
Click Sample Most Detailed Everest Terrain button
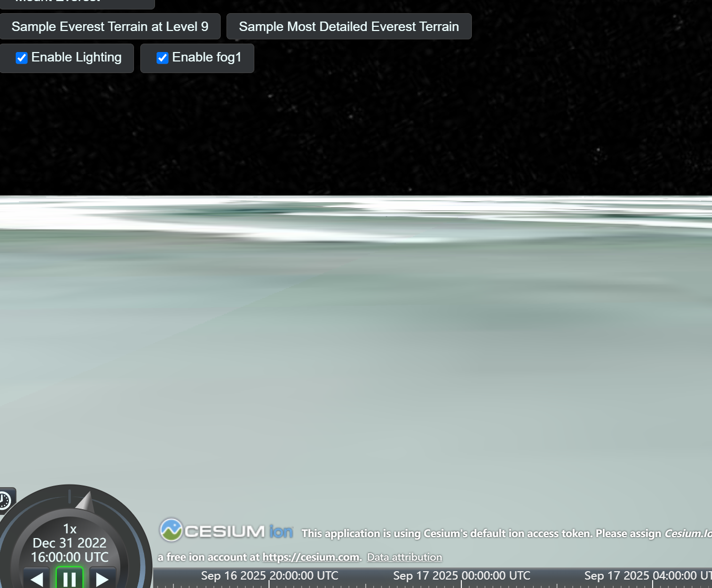tap(349, 26)
